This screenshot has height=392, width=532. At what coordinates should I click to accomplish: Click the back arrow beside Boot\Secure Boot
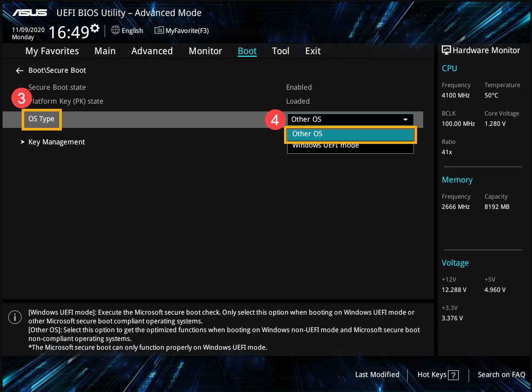pyautogui.click(x=19, y=71)
